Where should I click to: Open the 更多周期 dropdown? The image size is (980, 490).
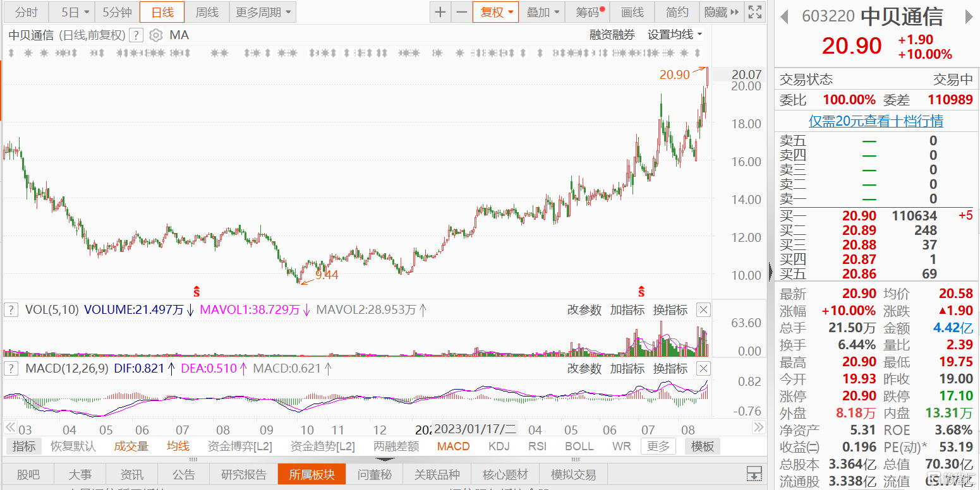point(263,12)
